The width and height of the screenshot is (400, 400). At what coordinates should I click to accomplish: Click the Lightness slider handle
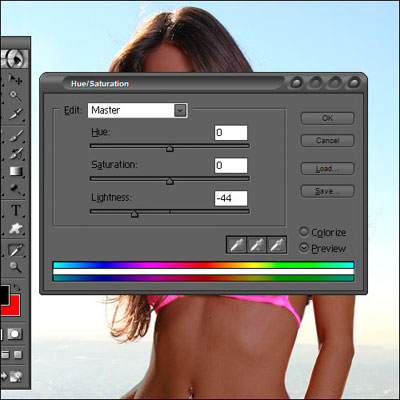pyautogui.click(x=134, y=214)
